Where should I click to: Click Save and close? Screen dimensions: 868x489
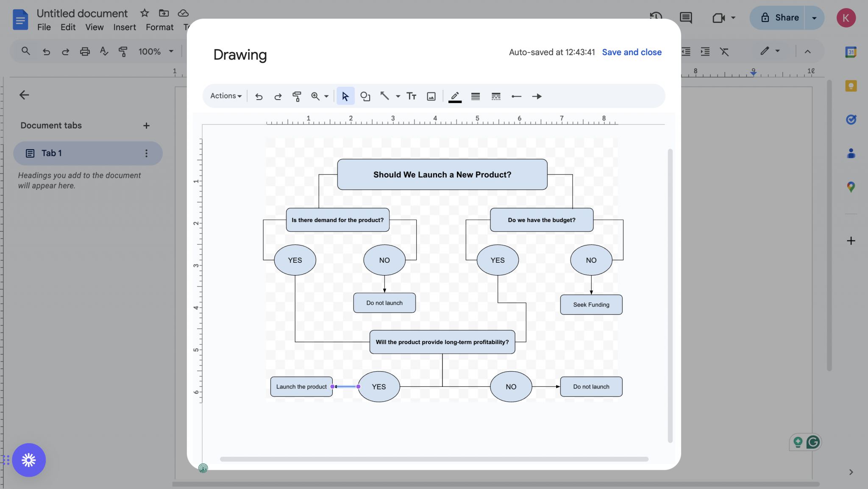click(632, 52)
